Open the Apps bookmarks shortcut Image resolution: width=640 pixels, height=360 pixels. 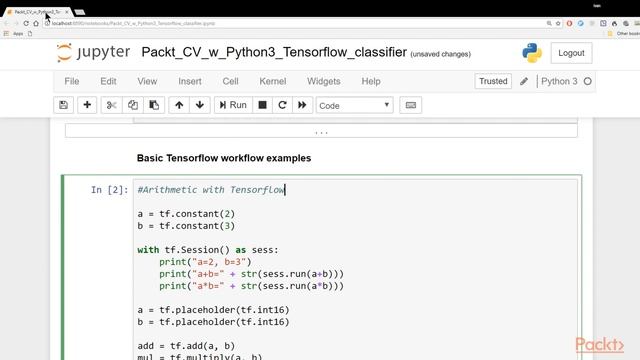(x=14, y=33)
